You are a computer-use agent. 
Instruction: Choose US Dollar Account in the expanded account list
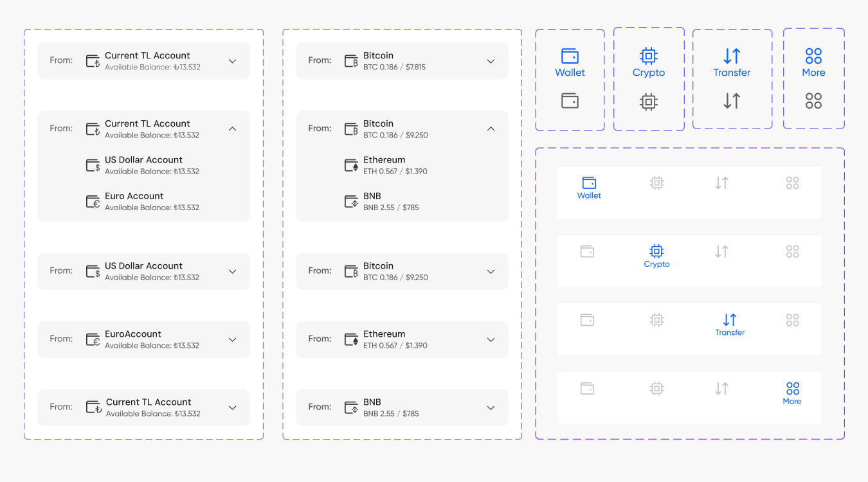pyautogui.click(x=143, y=165)
